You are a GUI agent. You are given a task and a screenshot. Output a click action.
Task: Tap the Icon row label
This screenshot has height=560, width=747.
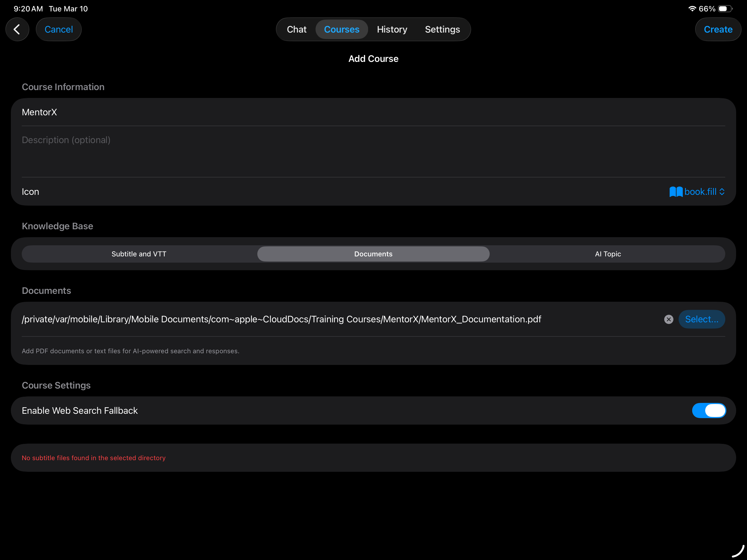click(30, 192)
